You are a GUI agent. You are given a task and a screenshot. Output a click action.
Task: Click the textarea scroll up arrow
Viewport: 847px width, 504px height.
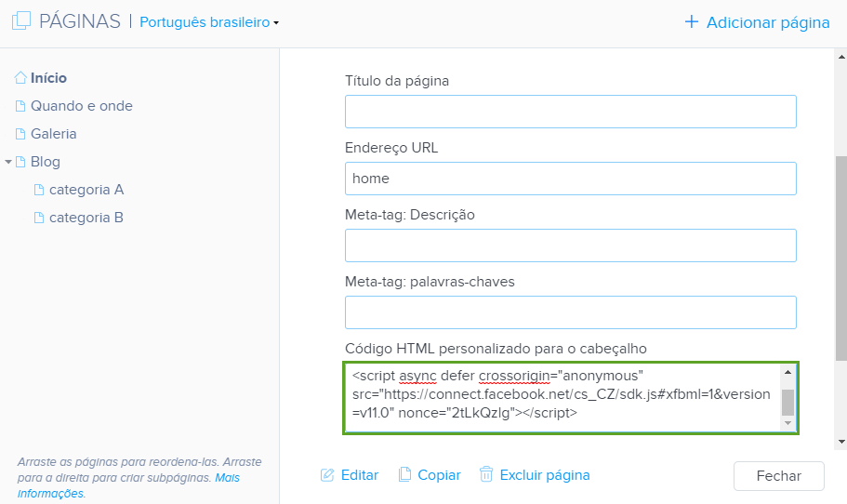[x=787, y=372]
